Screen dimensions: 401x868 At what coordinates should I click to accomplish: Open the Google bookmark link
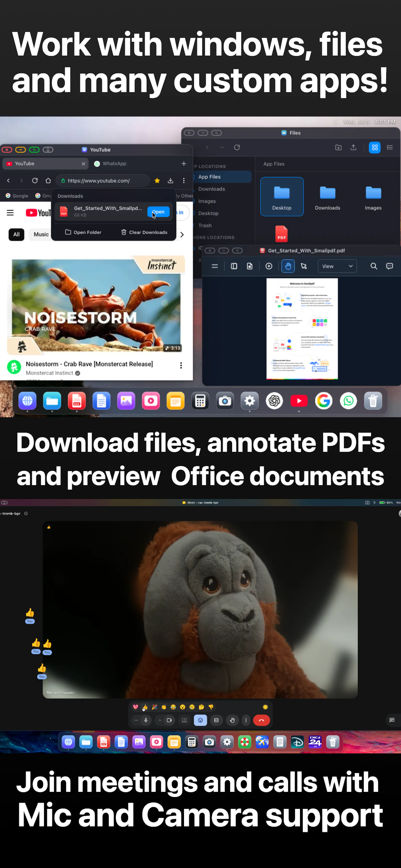(17, 196)
